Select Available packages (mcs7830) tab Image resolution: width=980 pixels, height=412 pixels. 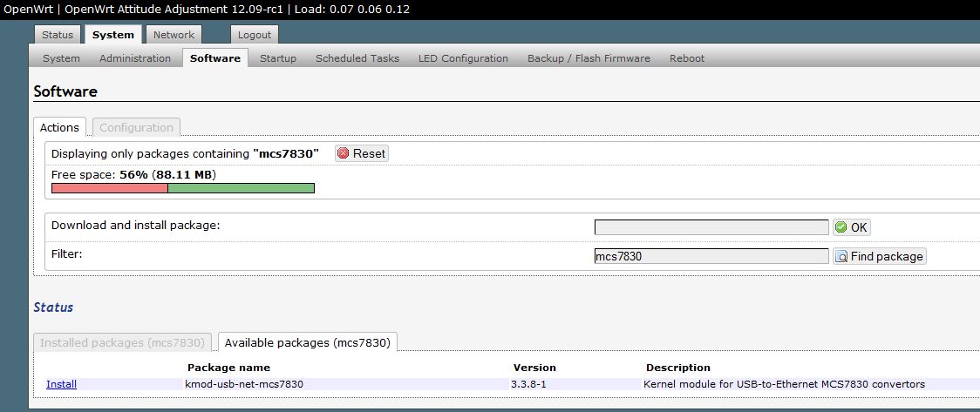point(308,342)
